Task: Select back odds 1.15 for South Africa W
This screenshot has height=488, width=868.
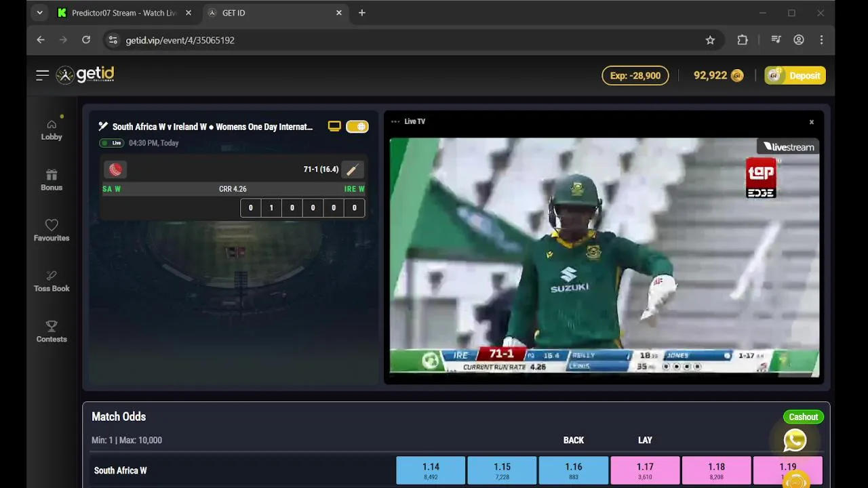Action: coord(502,470)
